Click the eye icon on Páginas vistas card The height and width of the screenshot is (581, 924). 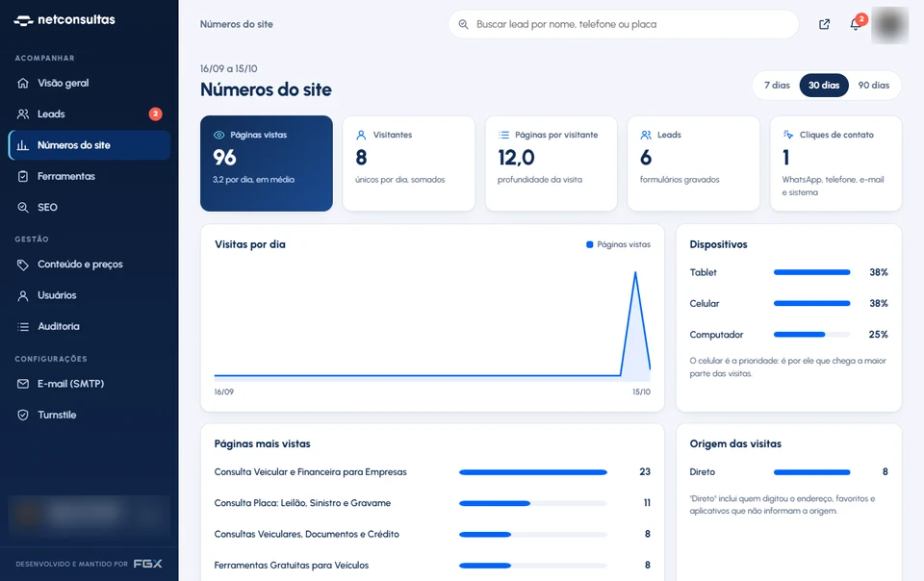(218, 135)
